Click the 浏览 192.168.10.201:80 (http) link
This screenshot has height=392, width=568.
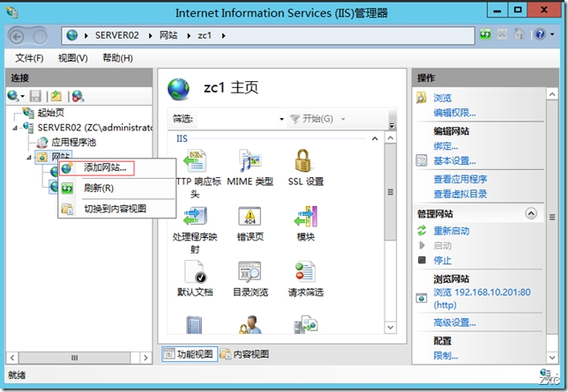tap(482, 299)
